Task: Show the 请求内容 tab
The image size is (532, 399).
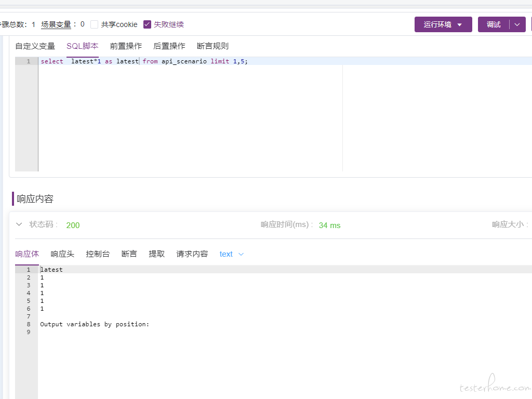Action: tap(192, 254)
